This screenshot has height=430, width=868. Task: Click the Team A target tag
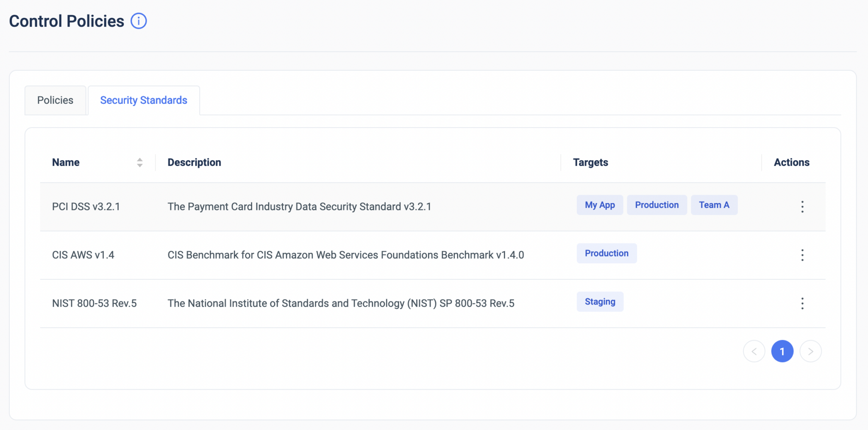[x=714, y=205]
